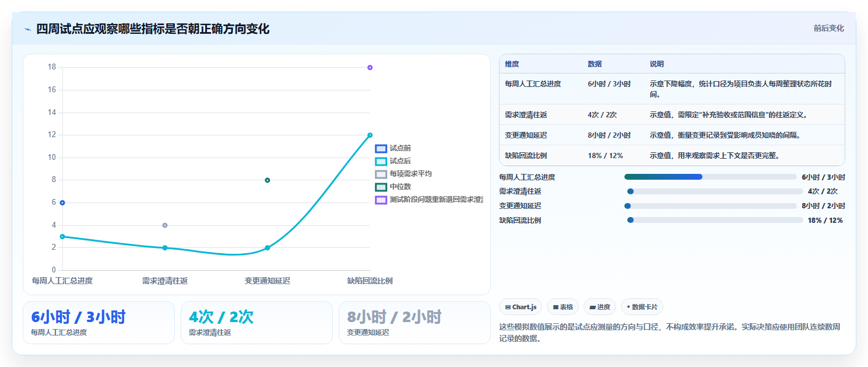Toggle the 中位数 legend swatch
Viewport: 868px width, 367px height.
point(381,187)
